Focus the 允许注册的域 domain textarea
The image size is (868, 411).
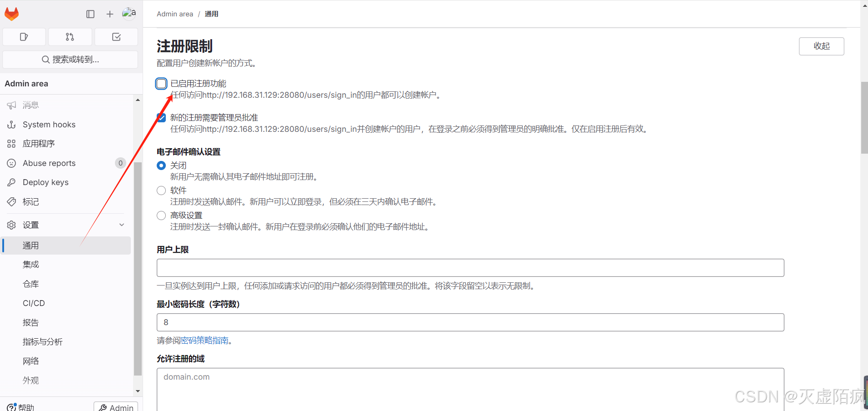tap(470, 390)
